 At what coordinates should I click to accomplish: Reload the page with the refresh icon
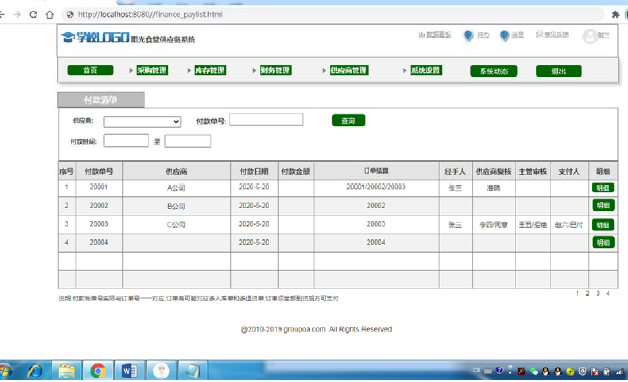click(33, 14)
